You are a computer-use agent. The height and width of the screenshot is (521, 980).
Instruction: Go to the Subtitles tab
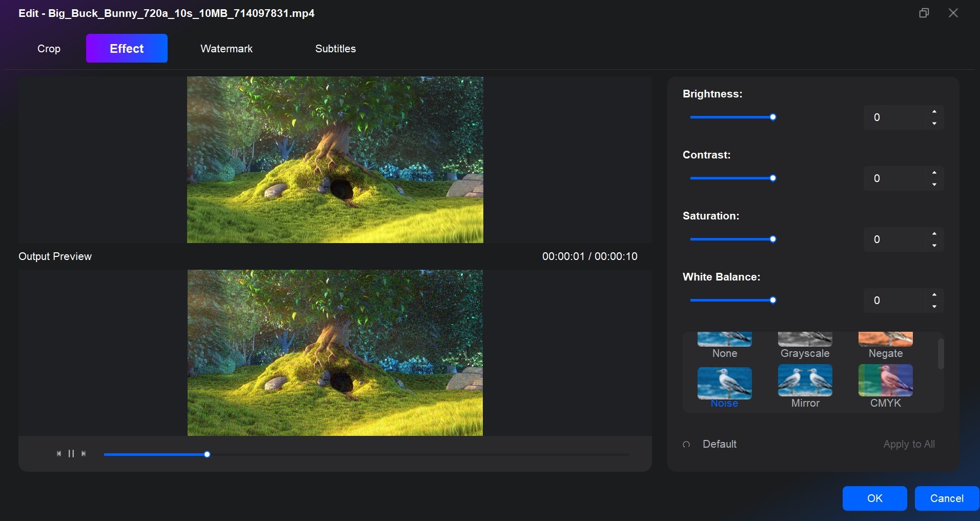tap(335, 48)
